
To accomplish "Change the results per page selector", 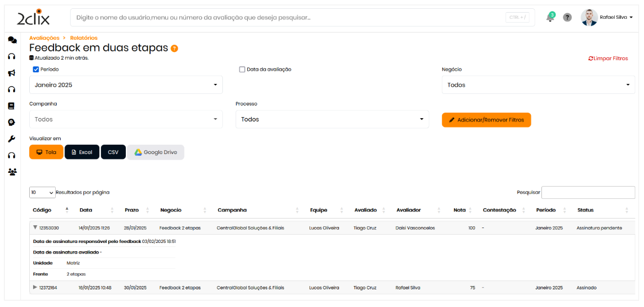I will pos(42,192).
